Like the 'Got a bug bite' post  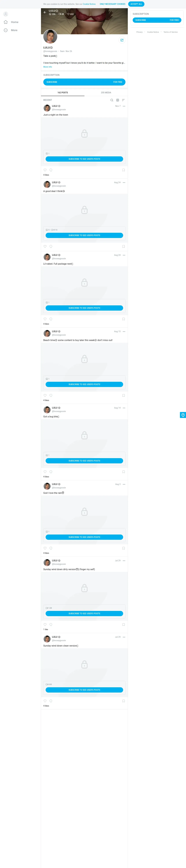pos(45,472)
